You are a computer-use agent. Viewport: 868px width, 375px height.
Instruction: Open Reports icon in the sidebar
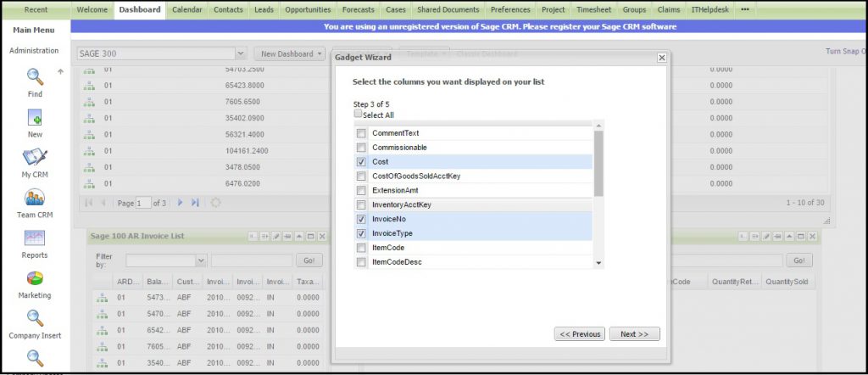tap(35, 238)
